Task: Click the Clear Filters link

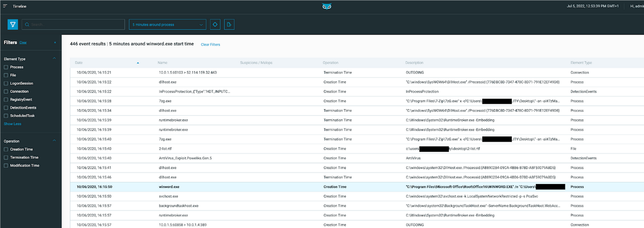Action: [x=210, y=44]
